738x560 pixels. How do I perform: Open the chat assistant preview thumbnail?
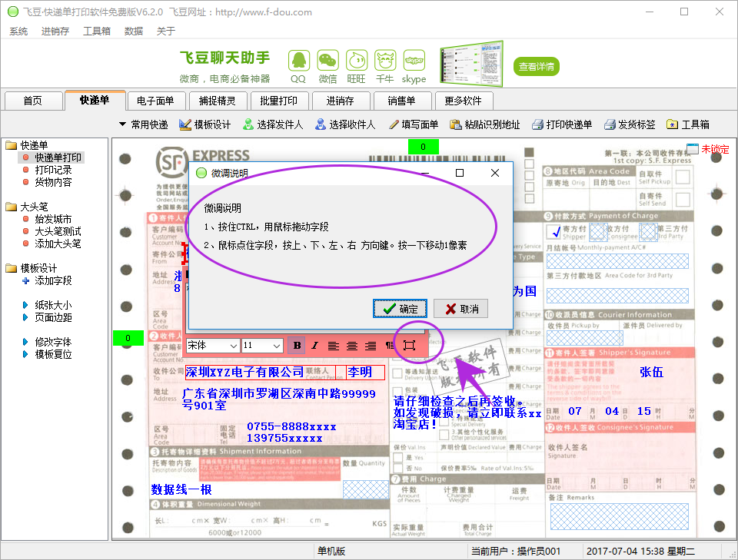471,64
